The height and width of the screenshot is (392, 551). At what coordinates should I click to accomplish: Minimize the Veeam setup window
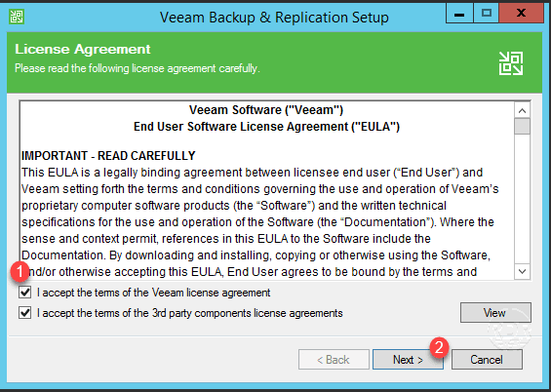point(459,14)
